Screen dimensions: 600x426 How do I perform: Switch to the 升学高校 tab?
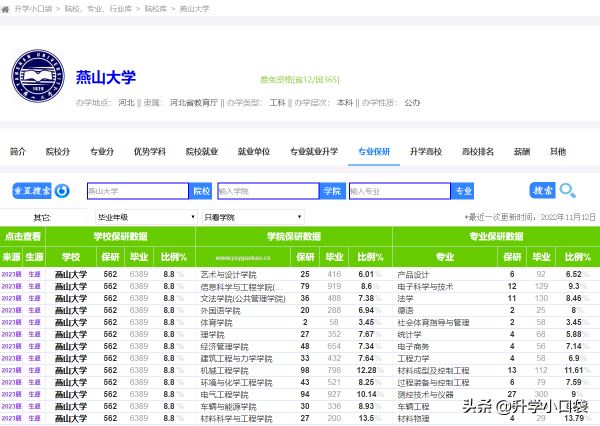tap(426, 152)
